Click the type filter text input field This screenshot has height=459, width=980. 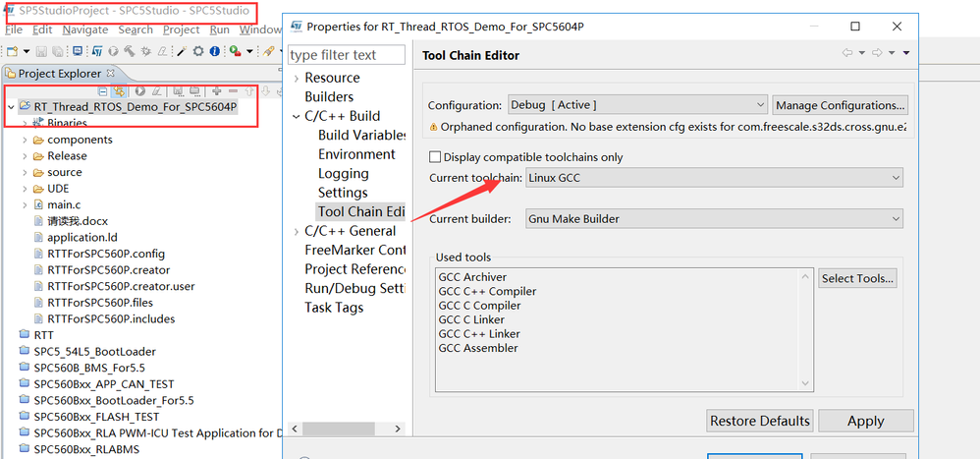347,55
